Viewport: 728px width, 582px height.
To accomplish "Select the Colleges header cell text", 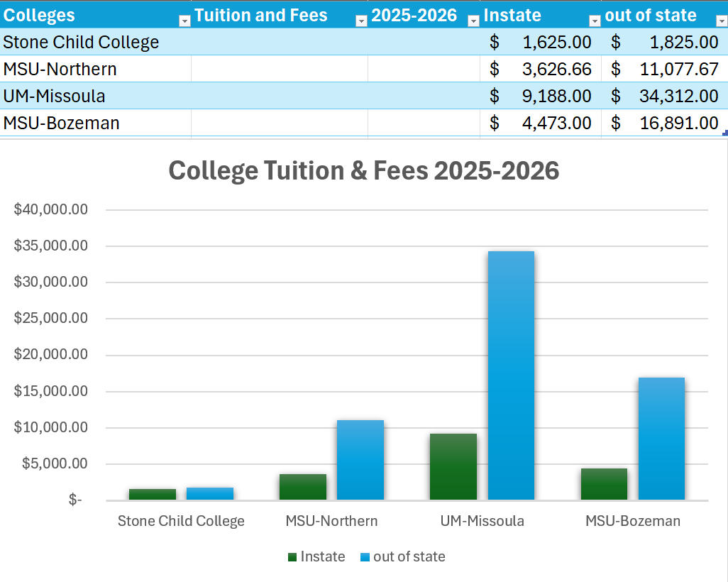I will tap(39, 16).
